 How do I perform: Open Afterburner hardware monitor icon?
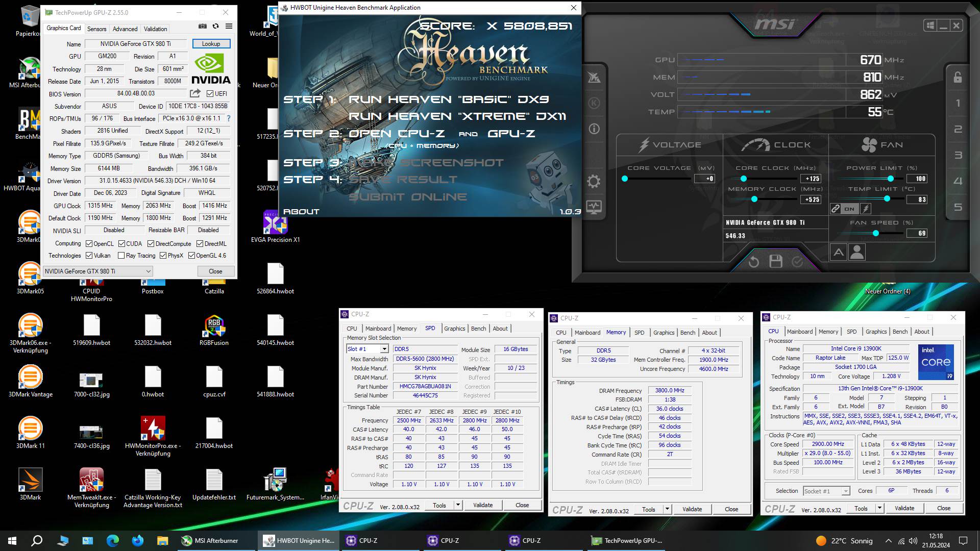(x=594, y=207)
